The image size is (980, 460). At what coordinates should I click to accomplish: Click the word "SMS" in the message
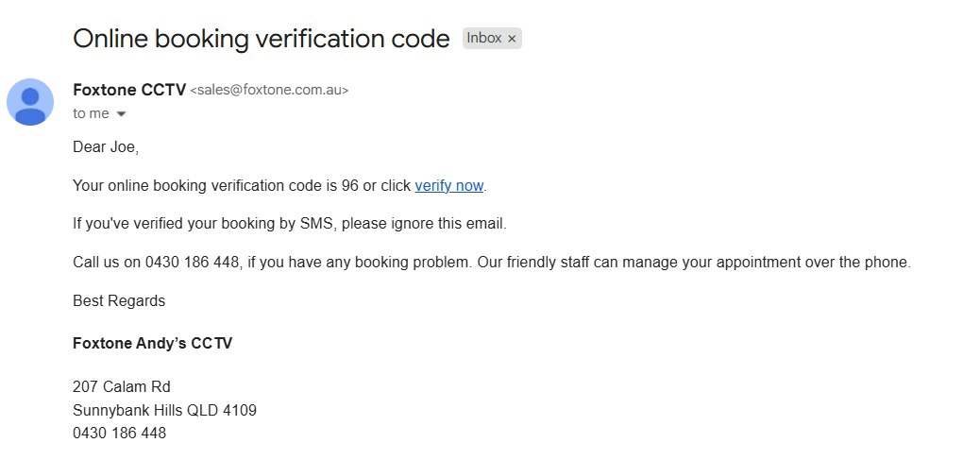[x=317, y=224]
